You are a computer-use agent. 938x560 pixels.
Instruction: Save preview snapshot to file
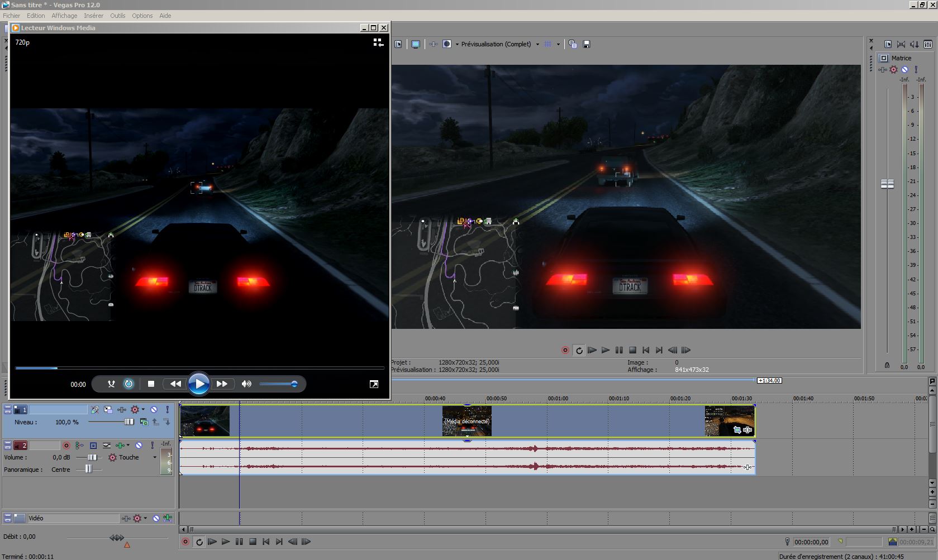pos(586,44)
